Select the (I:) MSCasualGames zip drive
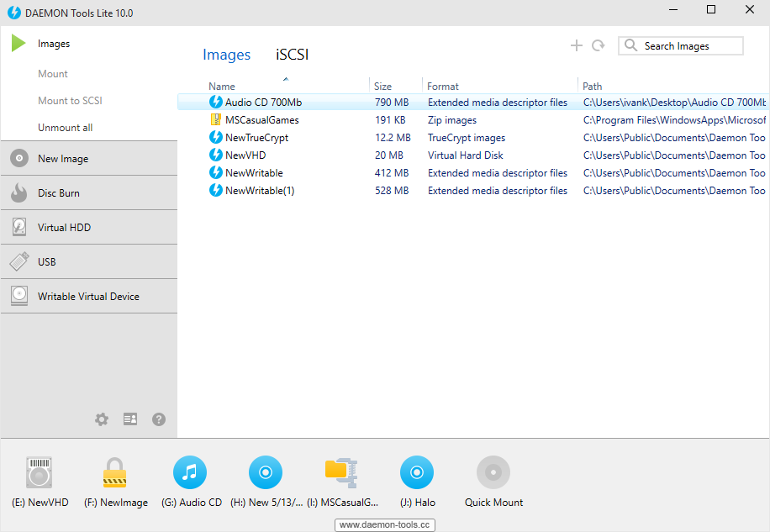The width and height of the screenshot is (770, 532). (x=341, y=473)
